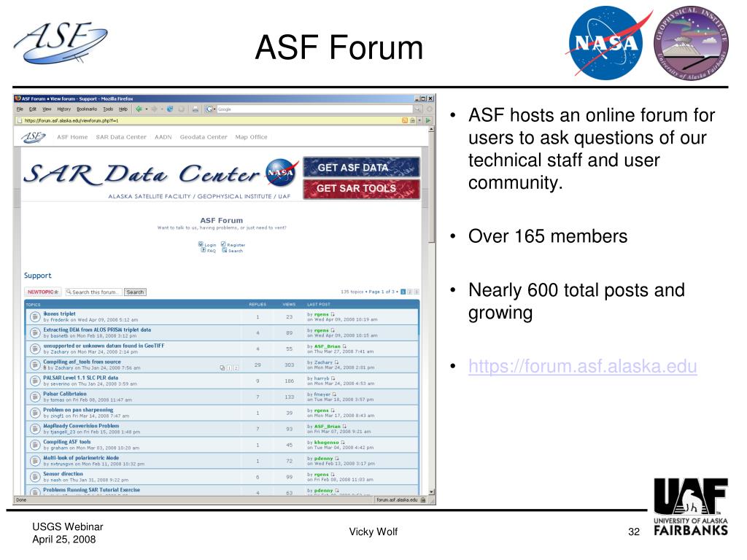Open the AADN link

pyautogui.click(x=163, y=137)
